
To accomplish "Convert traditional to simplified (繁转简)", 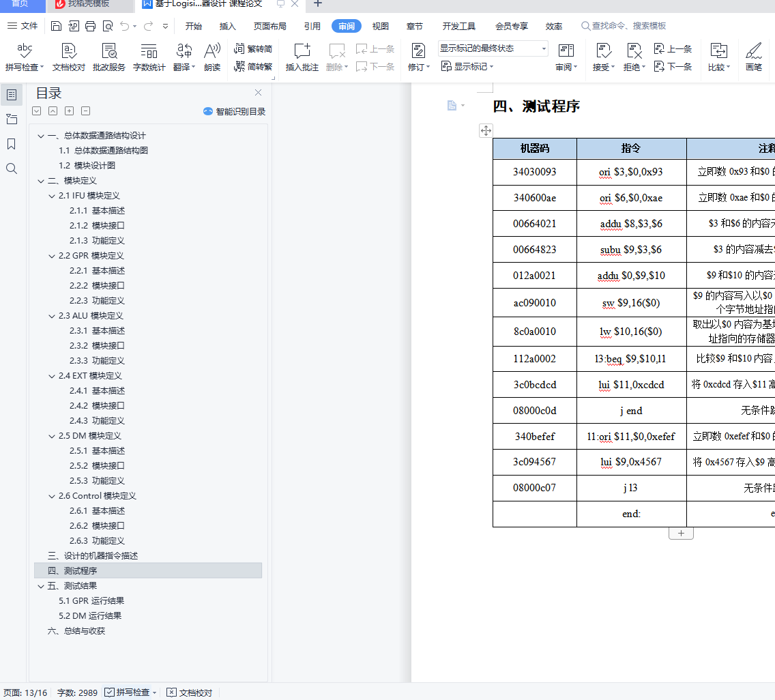I will coord(253,48).
